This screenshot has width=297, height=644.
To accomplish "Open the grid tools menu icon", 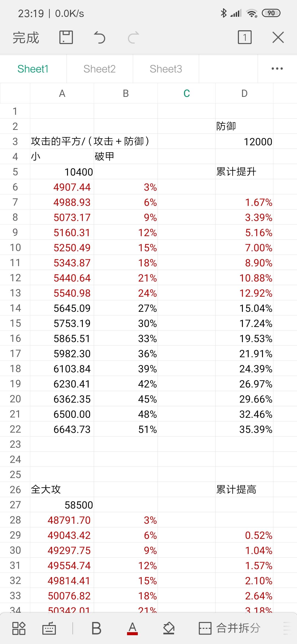I will pos(19,628).
